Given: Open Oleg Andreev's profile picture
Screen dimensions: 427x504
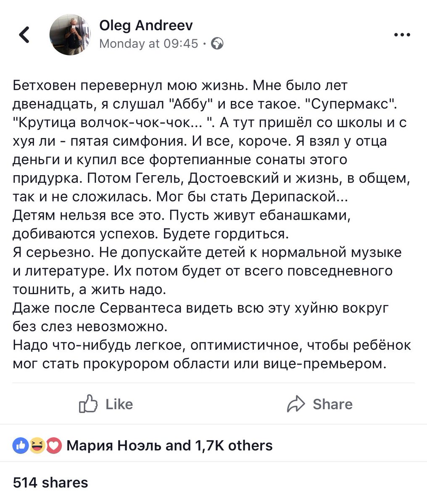Looking at the screenshot, I should [x=71, y=35].
